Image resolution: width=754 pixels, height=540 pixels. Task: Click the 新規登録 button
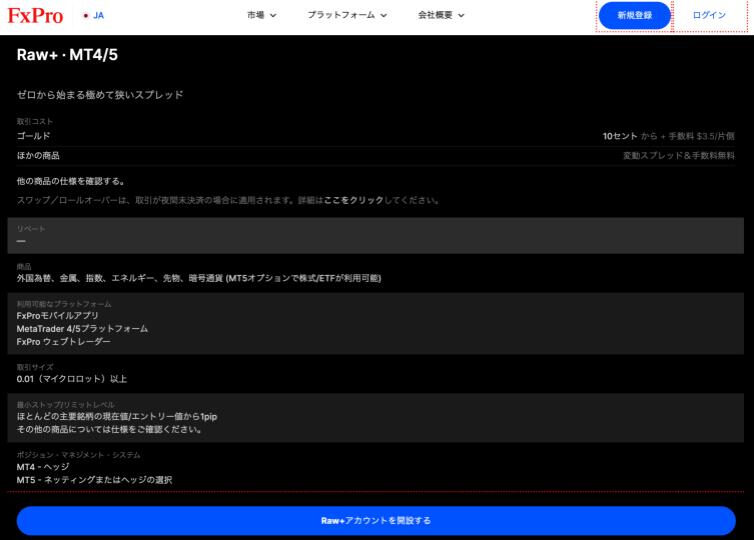point(634,15)
